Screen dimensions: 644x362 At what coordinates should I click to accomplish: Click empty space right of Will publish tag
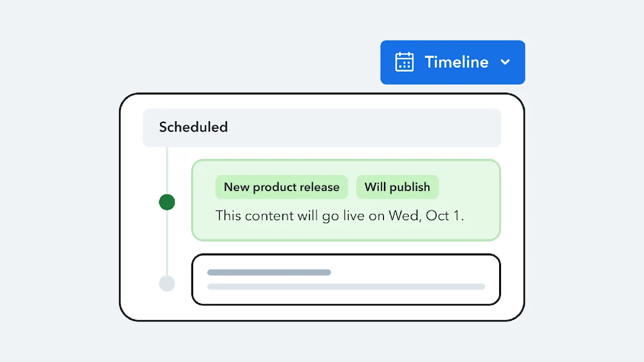coord(468,187)
